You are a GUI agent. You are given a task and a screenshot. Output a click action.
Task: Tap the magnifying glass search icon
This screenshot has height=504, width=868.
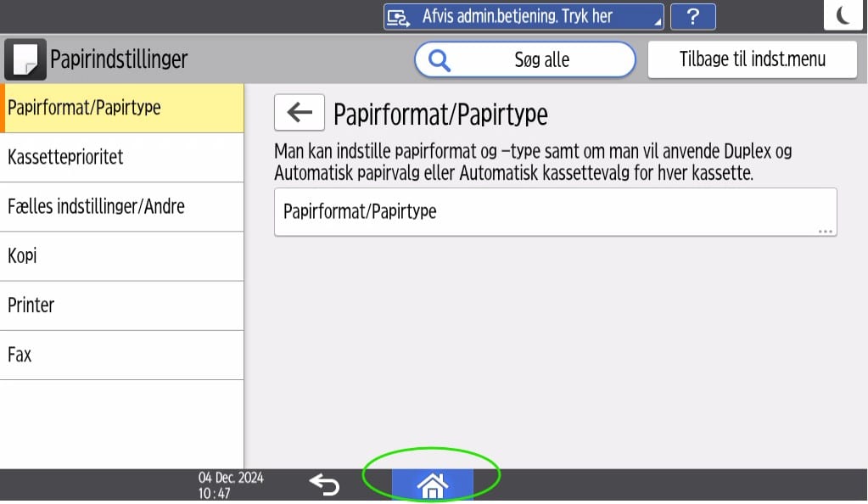[440, 60]
